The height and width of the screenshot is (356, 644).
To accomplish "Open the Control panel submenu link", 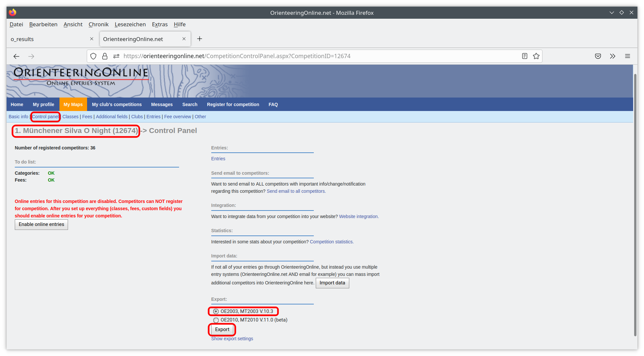I will [45, 117].
